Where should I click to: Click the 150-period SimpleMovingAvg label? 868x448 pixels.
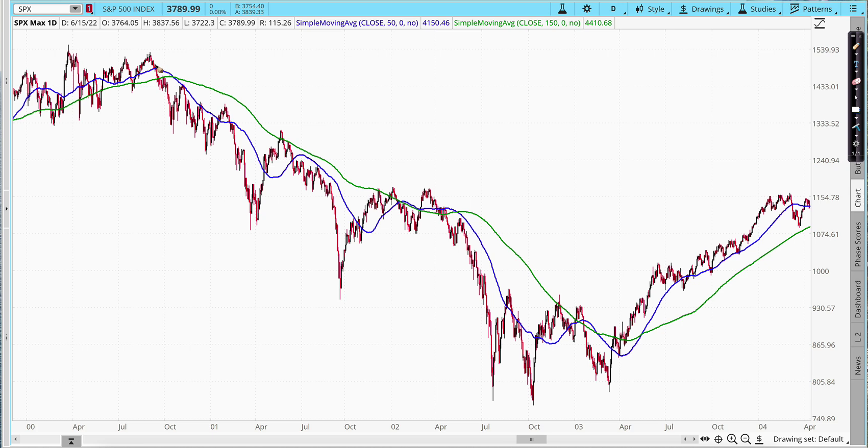[x=517, y=23]
